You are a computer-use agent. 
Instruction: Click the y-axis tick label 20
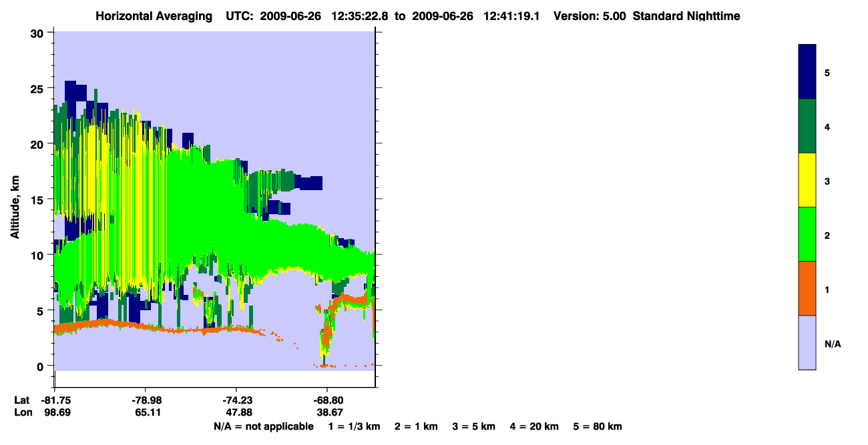[x=37, y=144]
